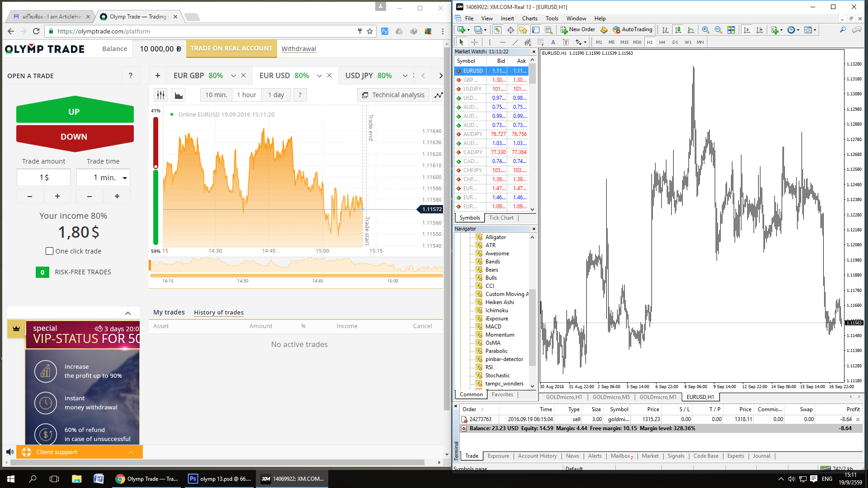Click the Trade amount input field
The width and height of the screenshot is (868, 488).
click(x=44, y=178)
